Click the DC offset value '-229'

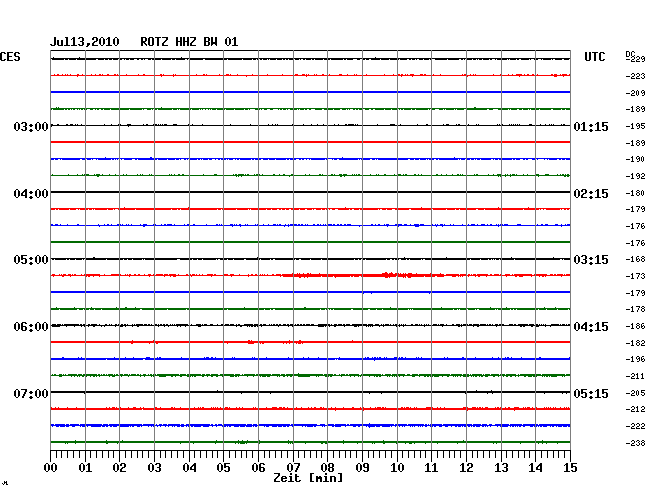pyautogui.click(x=636, y=59)
